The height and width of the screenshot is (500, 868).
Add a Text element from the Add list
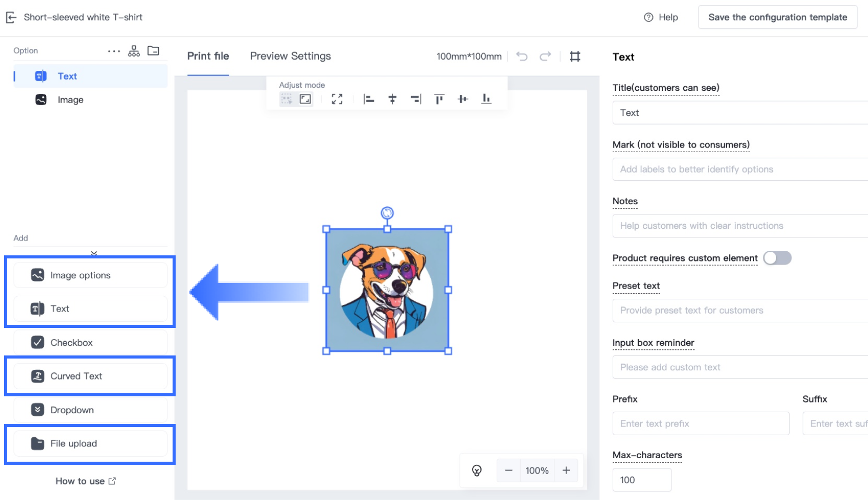coord(90,309)
